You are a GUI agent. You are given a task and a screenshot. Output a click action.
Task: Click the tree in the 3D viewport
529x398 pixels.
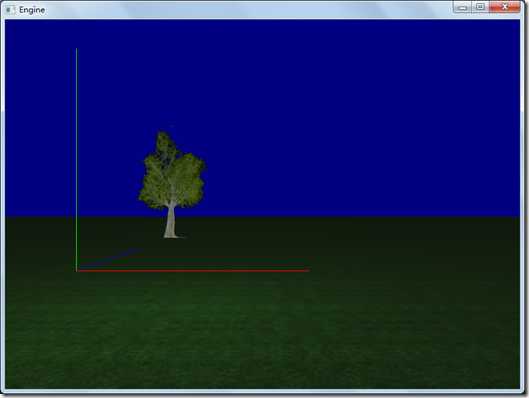click(172, 184)
